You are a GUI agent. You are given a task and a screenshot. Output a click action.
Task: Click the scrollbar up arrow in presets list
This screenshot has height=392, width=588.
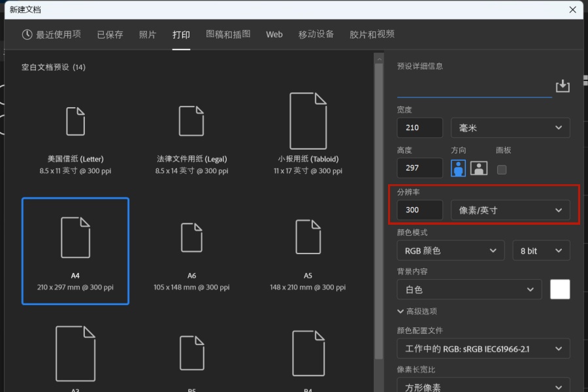379,59
